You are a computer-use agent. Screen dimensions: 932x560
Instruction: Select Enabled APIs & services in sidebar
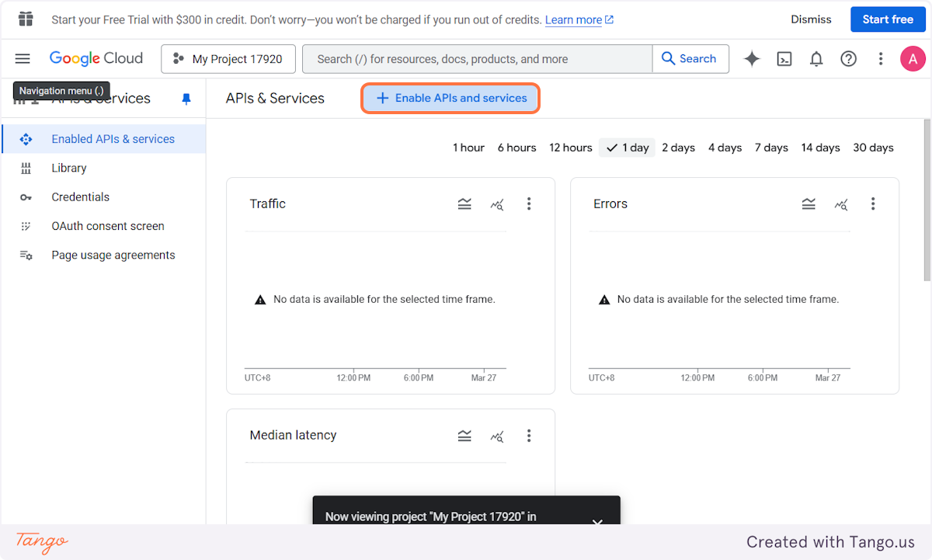(x=112, y=138)
